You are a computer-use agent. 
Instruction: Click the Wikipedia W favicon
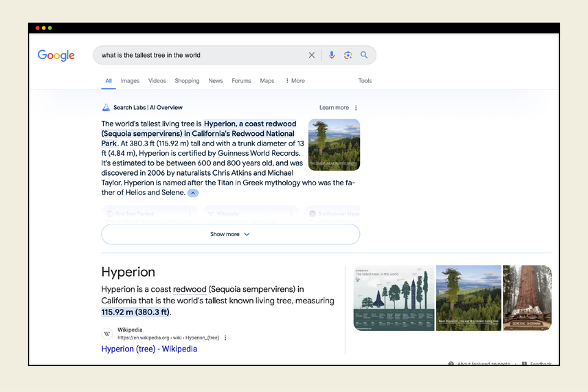click(x=107, y=334)
